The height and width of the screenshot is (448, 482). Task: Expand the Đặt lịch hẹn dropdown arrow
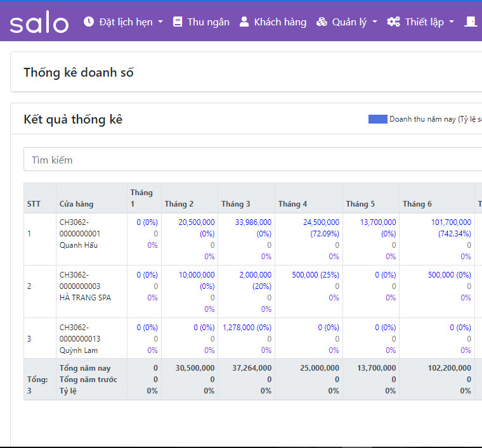160,22
